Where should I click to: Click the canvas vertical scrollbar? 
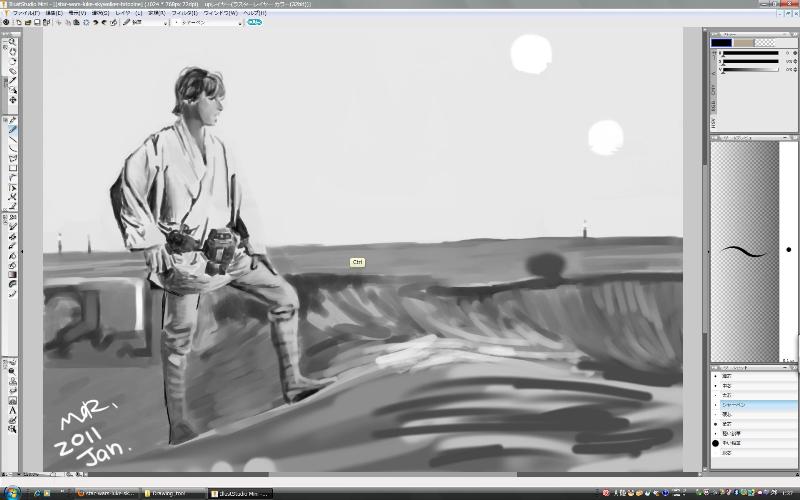(704, 250)
